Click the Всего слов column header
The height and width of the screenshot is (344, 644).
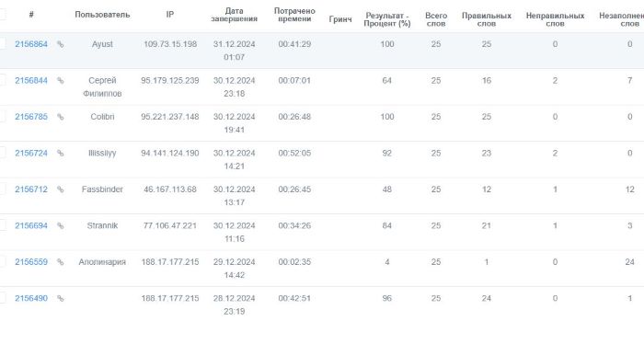pyautogui.click(x=436, y=19)
